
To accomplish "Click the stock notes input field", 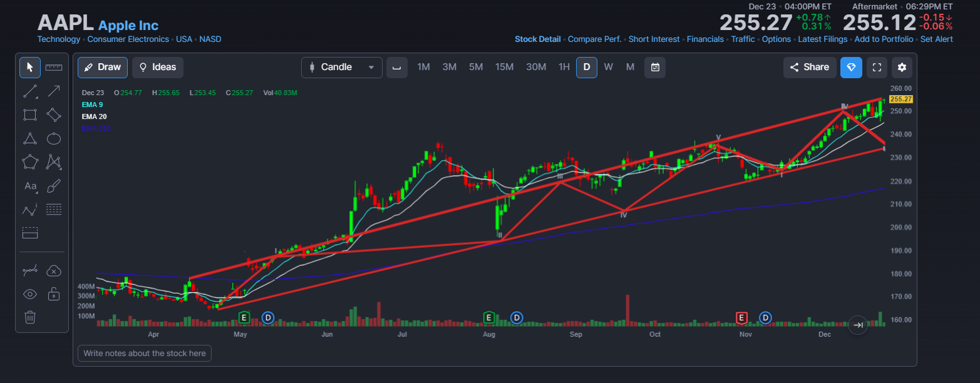I will pos(145,353).
